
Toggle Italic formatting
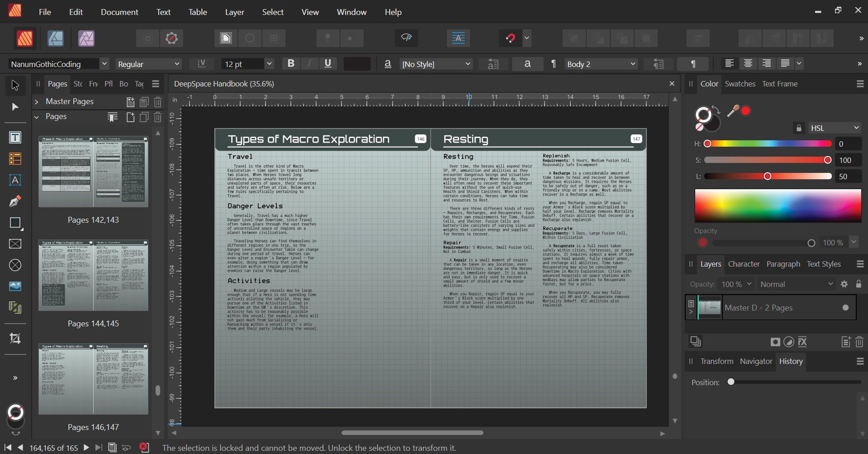pos(309,64)
